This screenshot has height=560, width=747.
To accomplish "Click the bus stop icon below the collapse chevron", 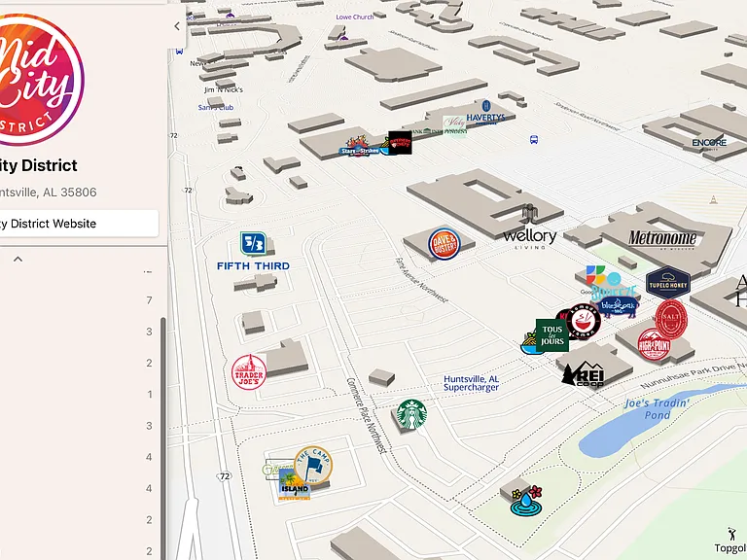I will 180,51.
